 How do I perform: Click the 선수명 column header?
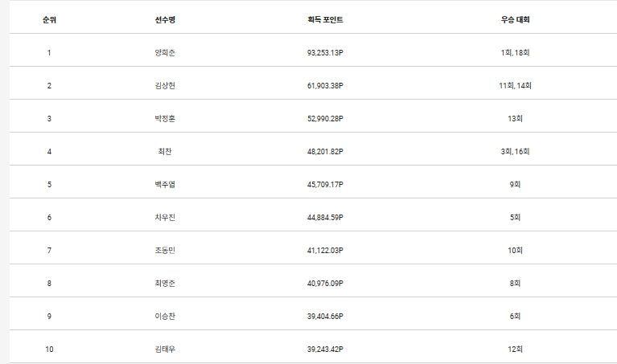tap(165, 20)
